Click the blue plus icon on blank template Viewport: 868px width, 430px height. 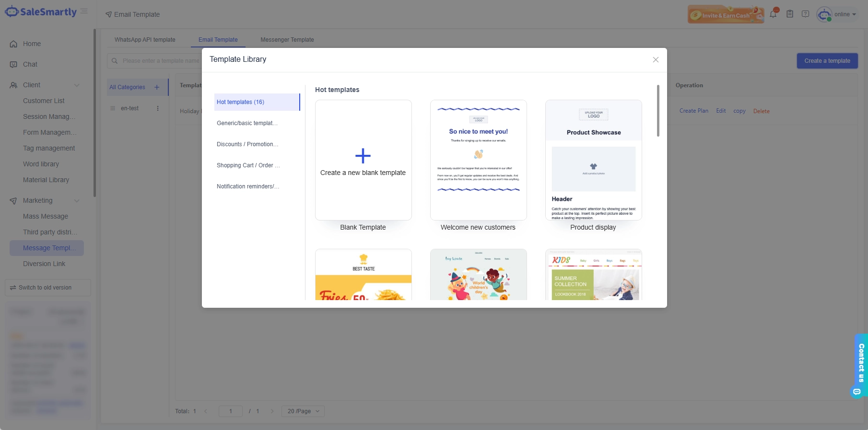click(363, 156)
